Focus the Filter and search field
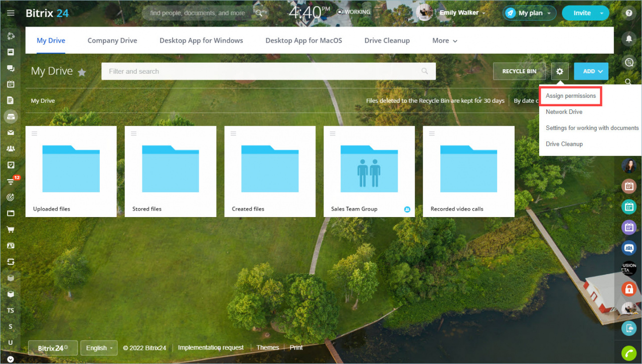642x364 pixels. coord(268,71)
